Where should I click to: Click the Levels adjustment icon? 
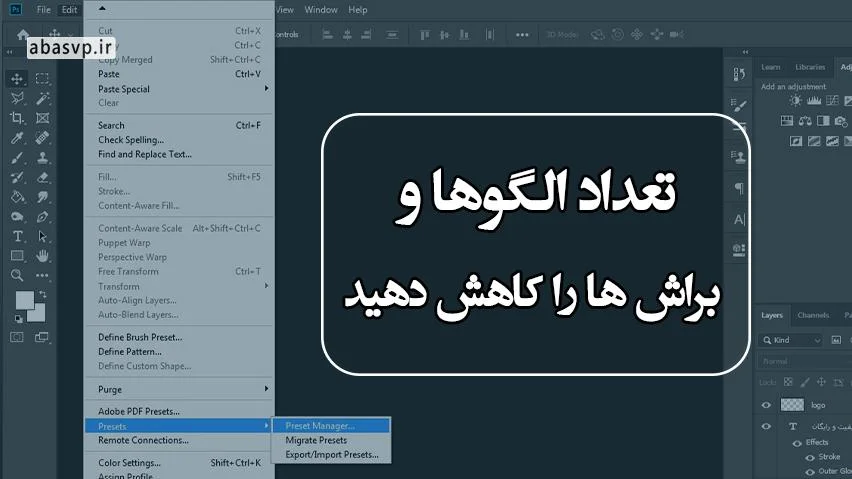[814, 100]
